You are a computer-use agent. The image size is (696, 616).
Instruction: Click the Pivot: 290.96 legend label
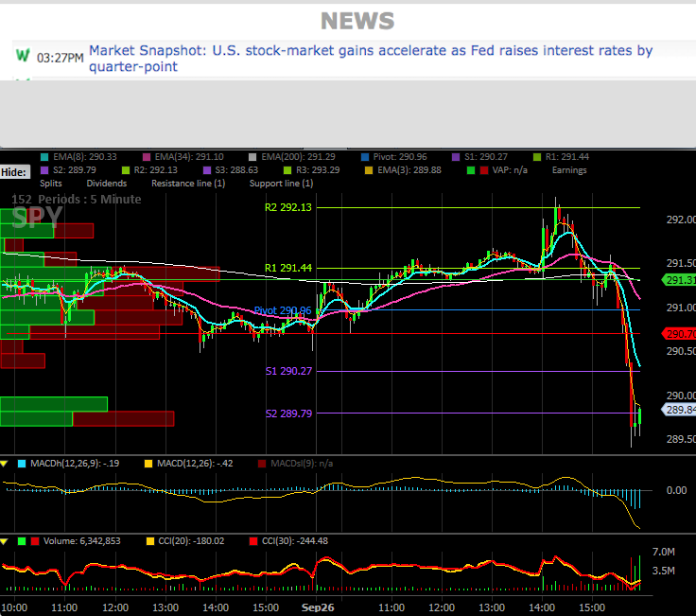[400, 157]
